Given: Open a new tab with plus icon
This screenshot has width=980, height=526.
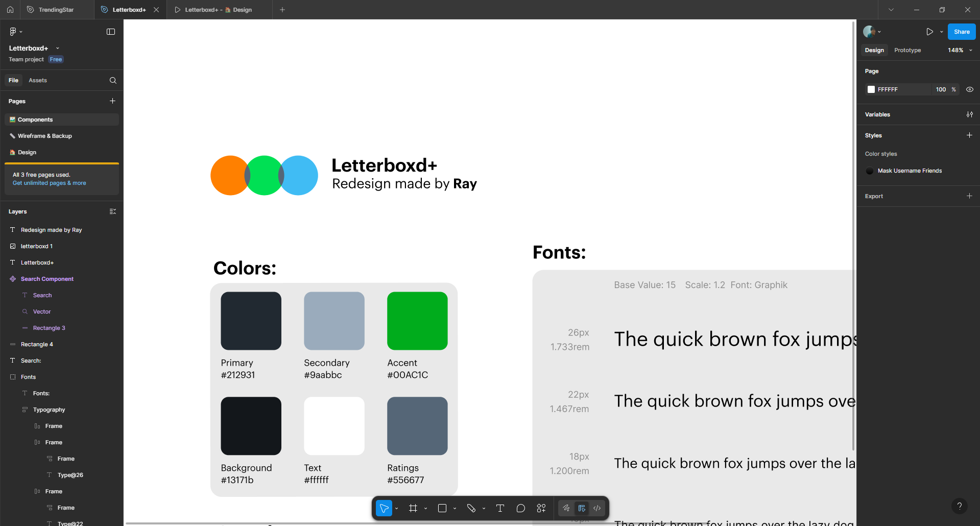Looking at the screenshot, I should (x=282, y=10).
